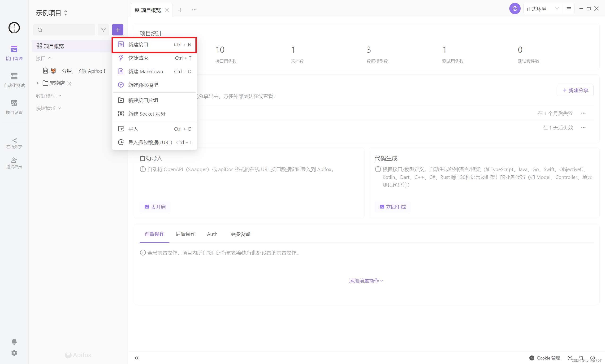Open the notifications bell
Viewport: 605px width, 364px height.
(x=14, y=342)
